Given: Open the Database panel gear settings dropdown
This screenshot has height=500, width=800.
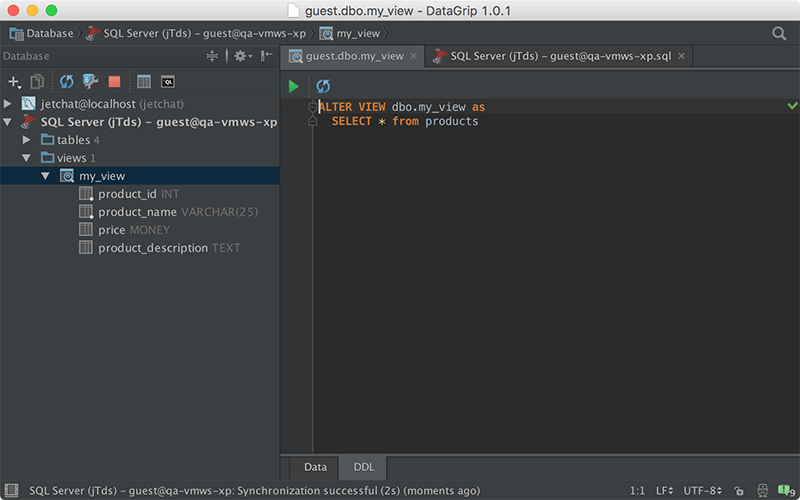Looking at the screenshot, I should tap(242, 56).
